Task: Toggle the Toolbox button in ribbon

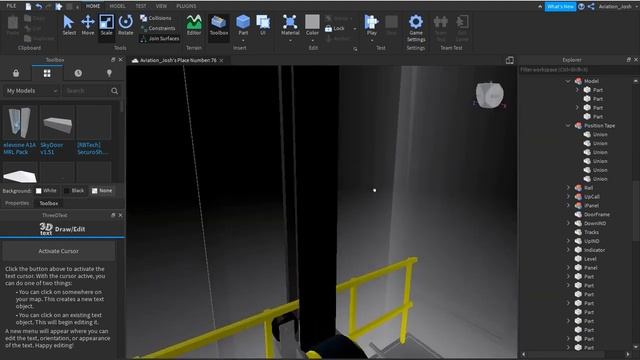Action: point(218,25)
